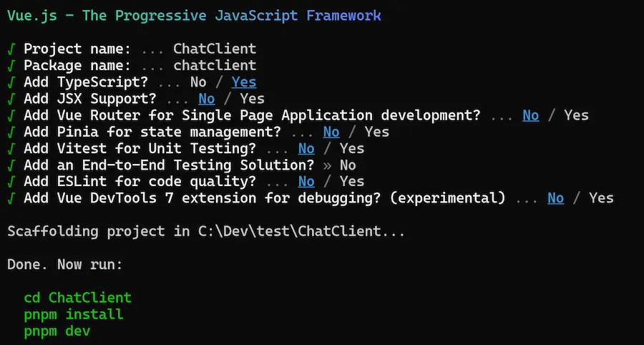Click the underlined No on the Pinia line

331,132
